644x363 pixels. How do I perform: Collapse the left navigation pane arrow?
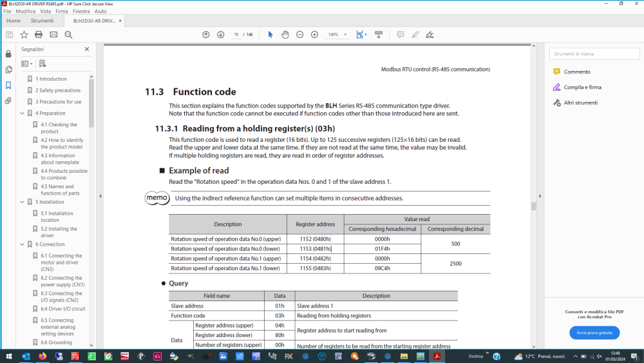click(x=100, y=196)
